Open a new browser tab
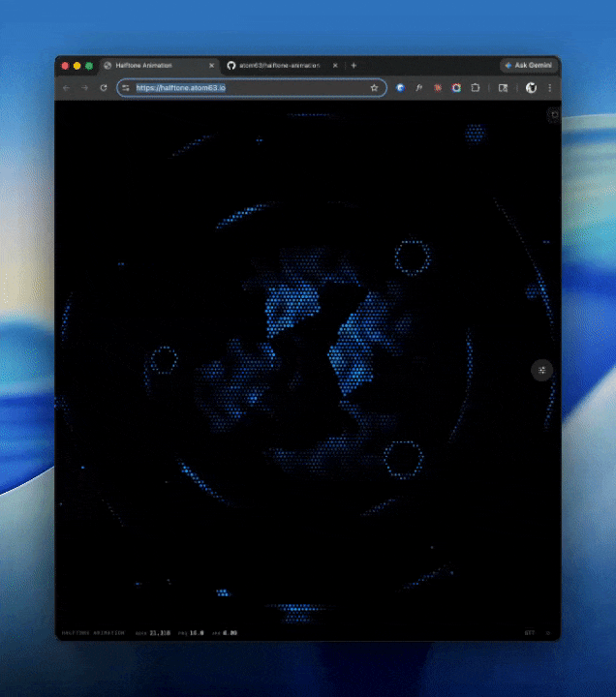 [x=354, y=66]
